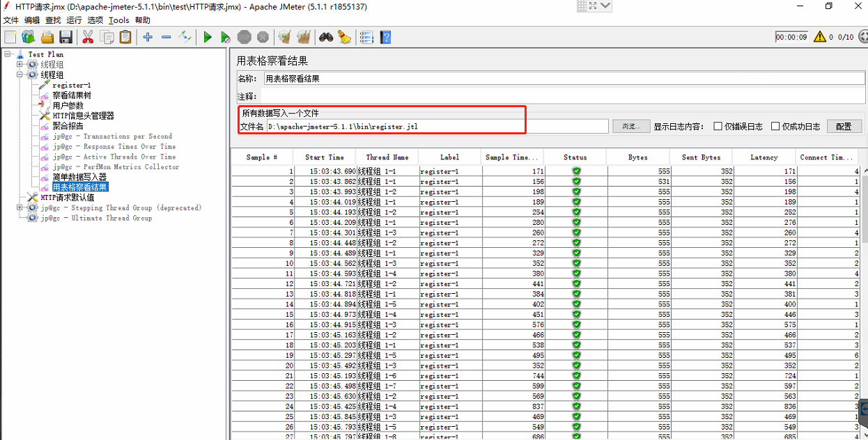The width and height of the screenshot is (868, 440).
Task: Save the test plan using the floppy disk icon
Action: click(66, 38)
